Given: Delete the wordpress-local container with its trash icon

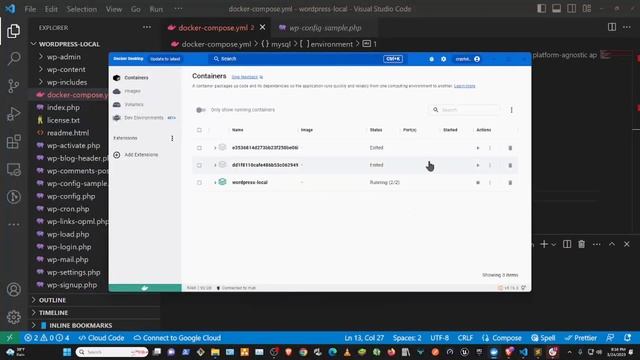Looking at the screenshot, I should tap(510, 182).
